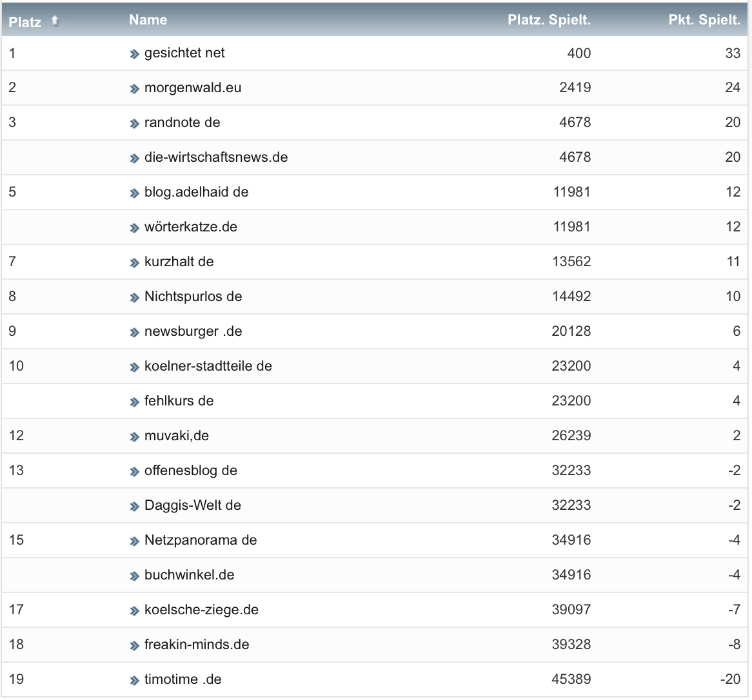Open the fehlkurs de link
The width and height of the screenshot is (752, 700).
pos(179,401)
